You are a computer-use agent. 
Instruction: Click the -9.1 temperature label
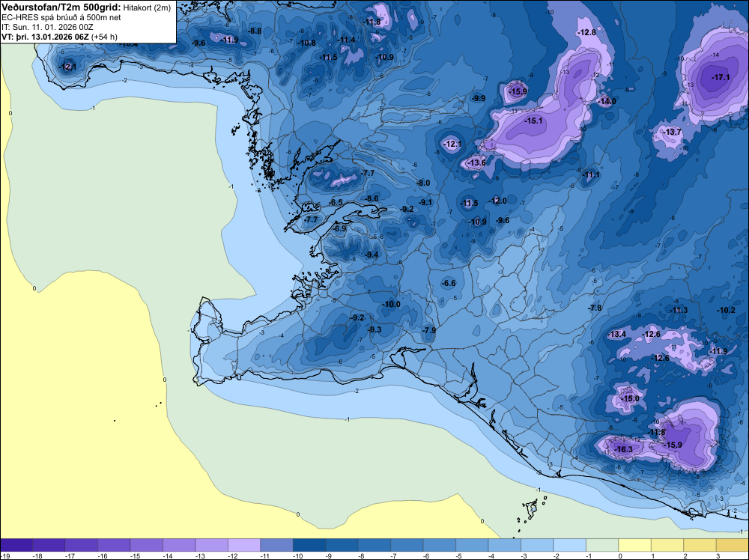425,202
